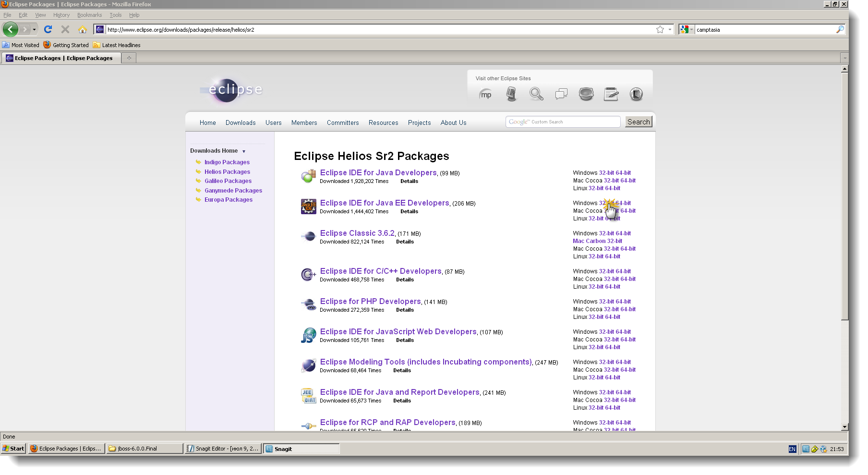Open the chat bubbles forum icon
Viewport: 868px width, 475px height.
tap(561, 94)
